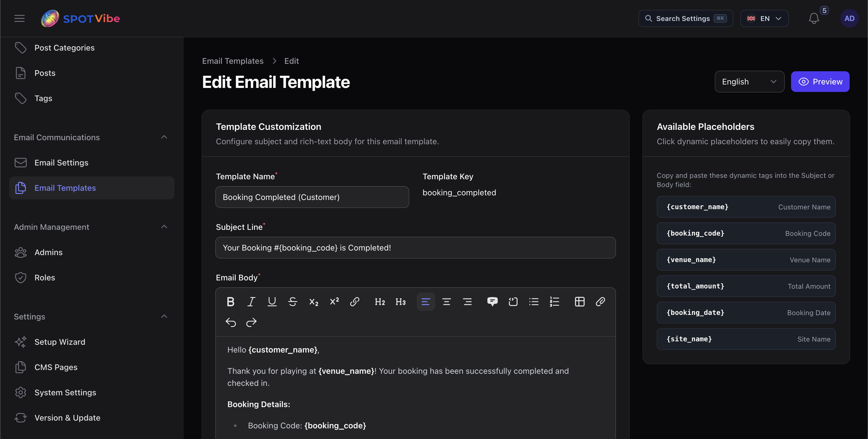Open the Roles page
Image resolution: width=868 pixels, height=439 pixels.
click(x=92, y=278)
